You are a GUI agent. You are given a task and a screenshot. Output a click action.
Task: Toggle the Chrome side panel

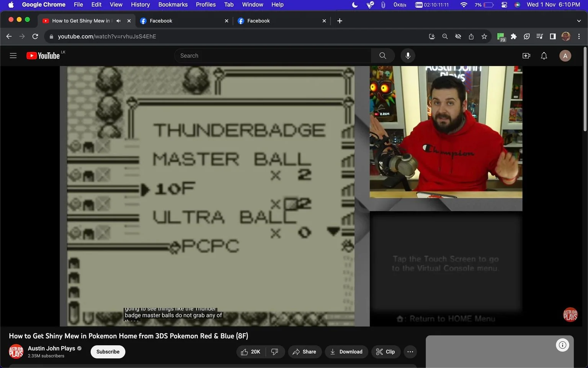[553, 36]
